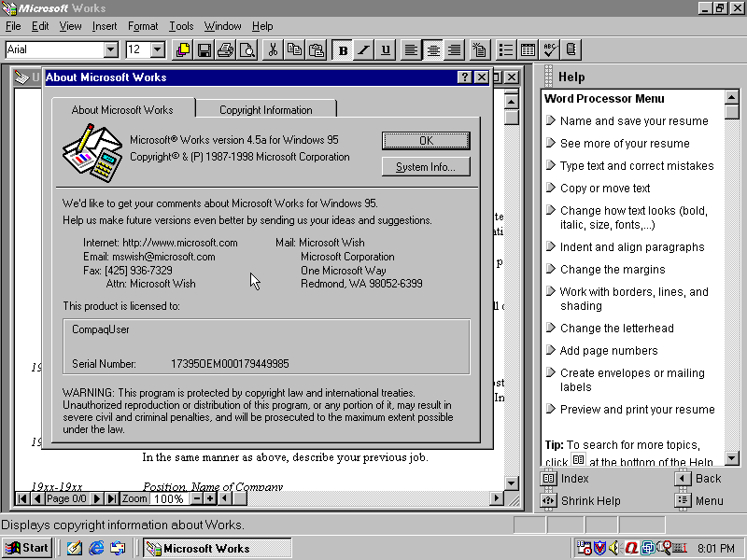Click the Cut scissors icon
The height and width of the screenshot is (560, 747).
273,49
